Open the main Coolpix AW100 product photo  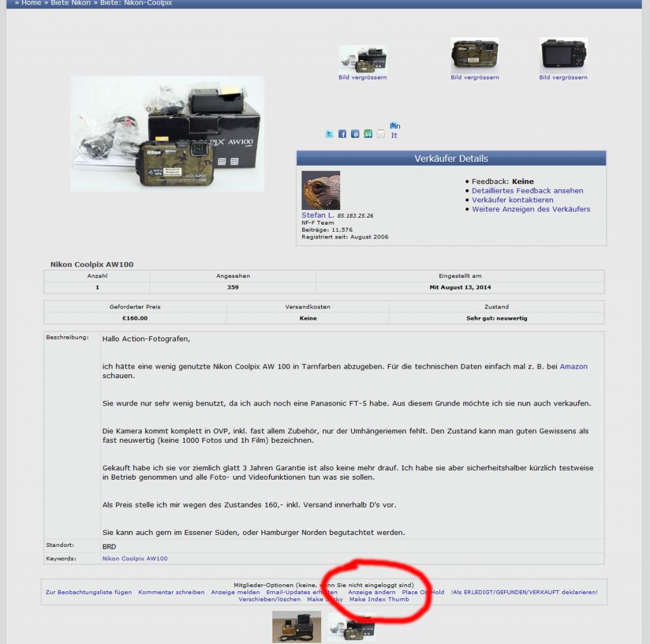click(x=167, y=133)
